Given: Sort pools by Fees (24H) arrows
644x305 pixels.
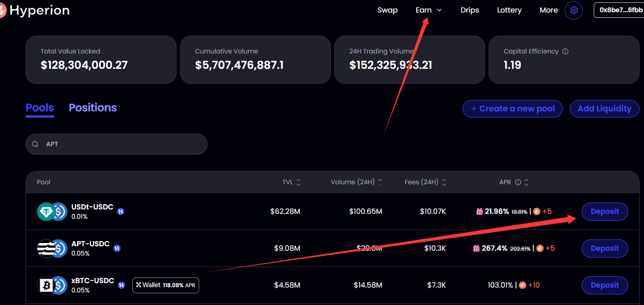Looking at the screenshot, I should point(444,182).
